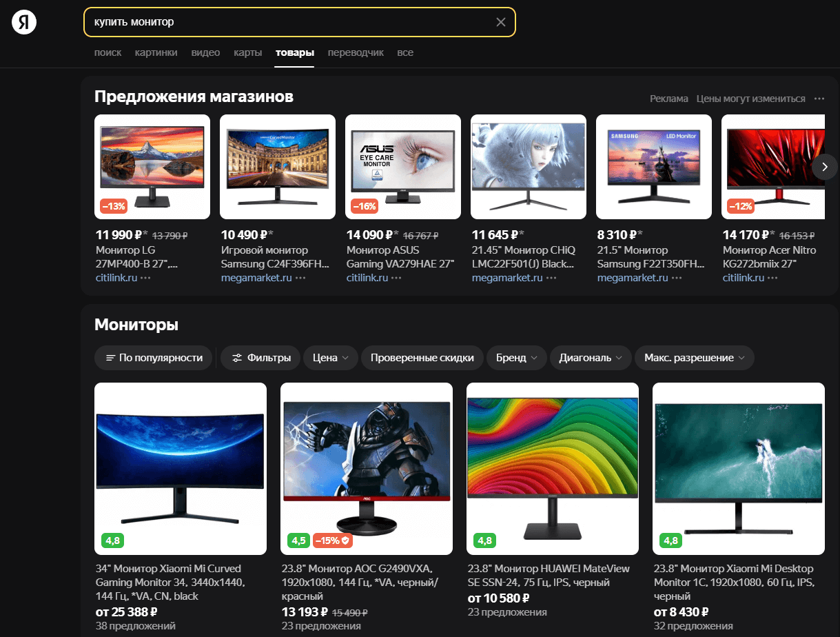Switch to the 'поиск' tab
840x637 pixels.
pyautogui.click(x=108, y=52)
